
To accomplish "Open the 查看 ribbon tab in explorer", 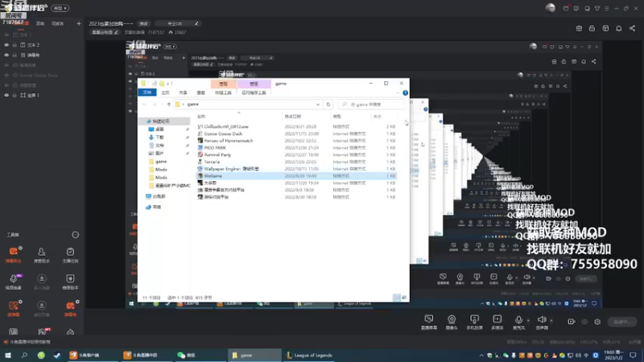I will (x=200, y=93).
